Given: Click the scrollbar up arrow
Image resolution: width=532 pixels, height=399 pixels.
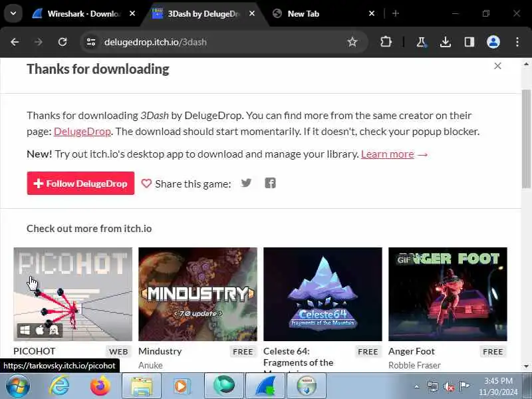Looking at the screenshot, I should pos(526,64).
